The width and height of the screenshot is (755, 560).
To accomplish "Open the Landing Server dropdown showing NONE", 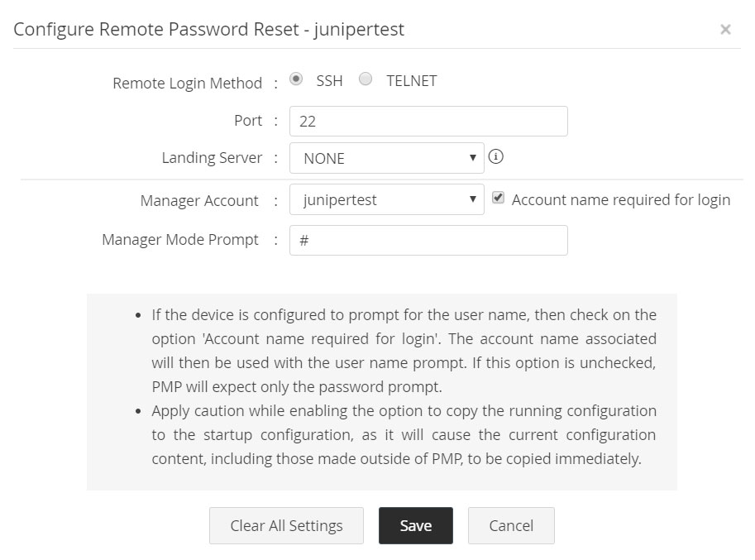I will coord(386,157).
